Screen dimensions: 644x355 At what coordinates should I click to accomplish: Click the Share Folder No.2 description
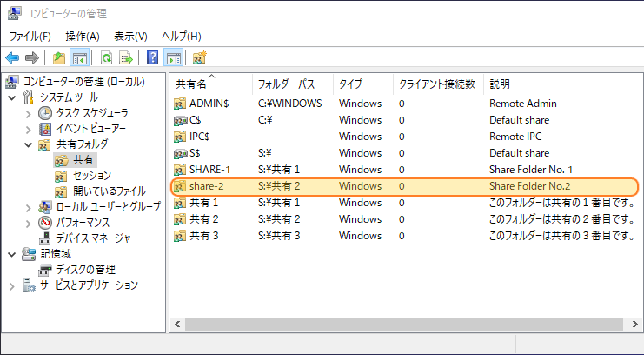click(530, 186)
